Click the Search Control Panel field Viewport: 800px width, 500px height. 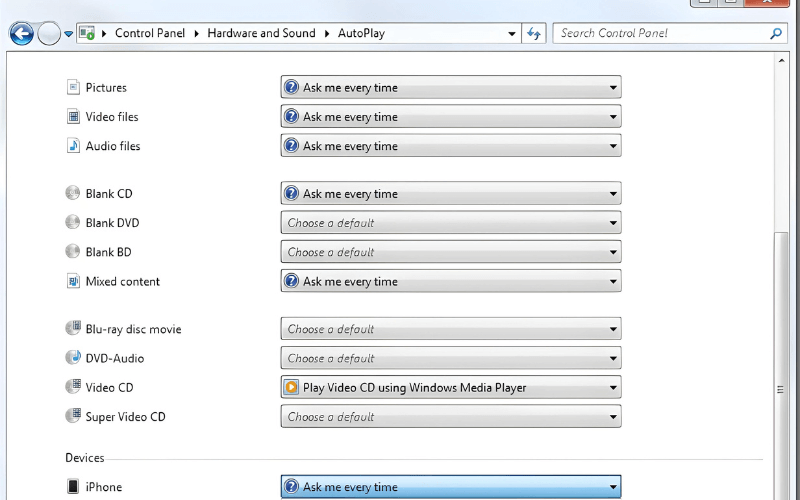pos(660,34)
